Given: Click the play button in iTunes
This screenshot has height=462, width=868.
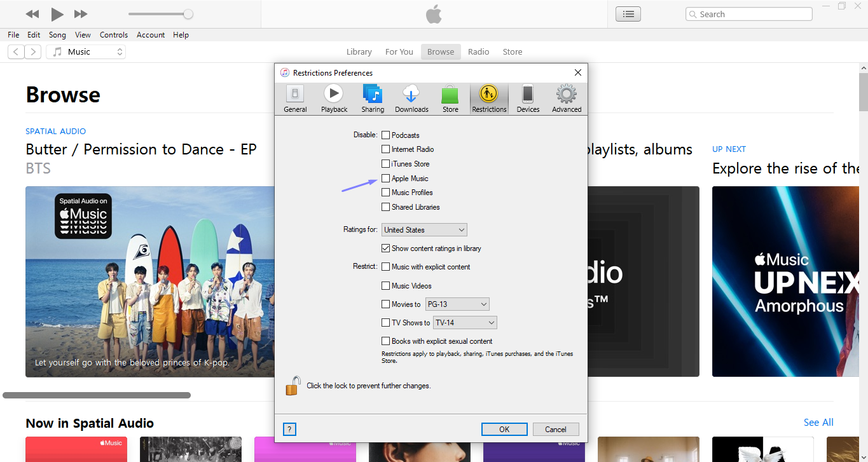Looking at the screenshot, I should (x=57, y=14).
